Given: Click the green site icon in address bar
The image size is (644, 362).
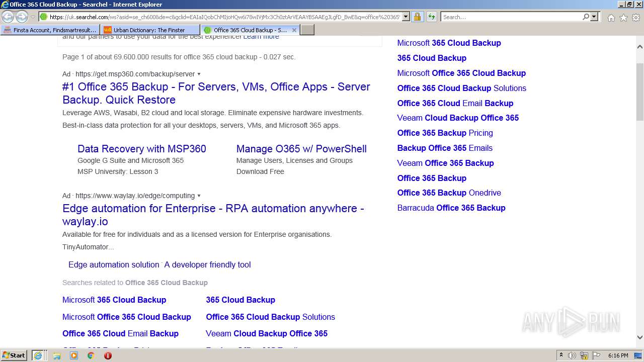Looking at the screenshot, I should click(44, 17).
